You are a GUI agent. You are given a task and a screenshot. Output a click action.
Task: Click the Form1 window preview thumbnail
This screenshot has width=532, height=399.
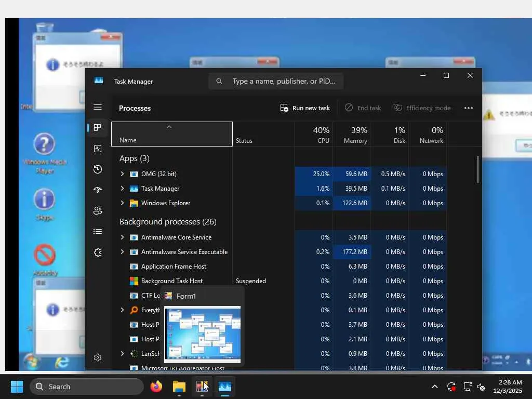(203, 334)
